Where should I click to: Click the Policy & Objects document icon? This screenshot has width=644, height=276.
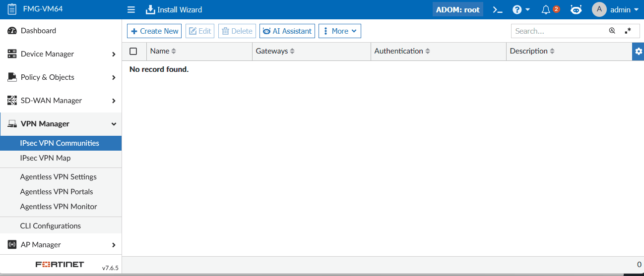(12, 77)
